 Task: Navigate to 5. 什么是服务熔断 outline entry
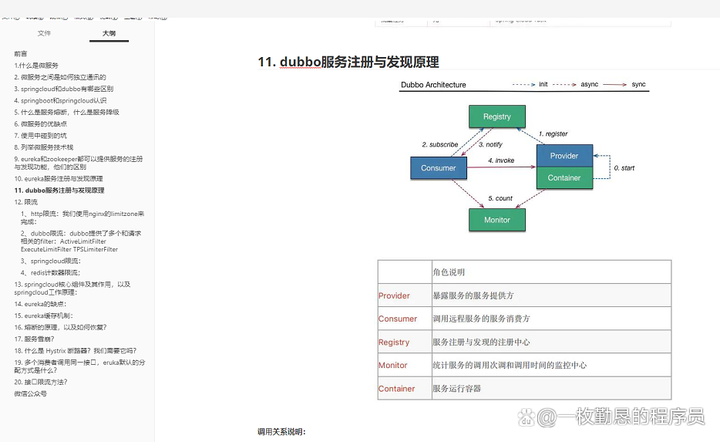[x=67, y=112]
